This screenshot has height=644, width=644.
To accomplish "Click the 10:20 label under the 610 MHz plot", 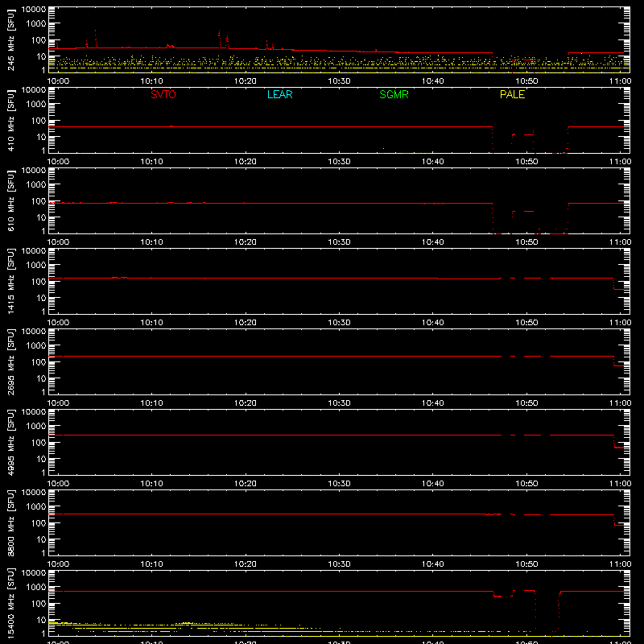I will [246, 242].
